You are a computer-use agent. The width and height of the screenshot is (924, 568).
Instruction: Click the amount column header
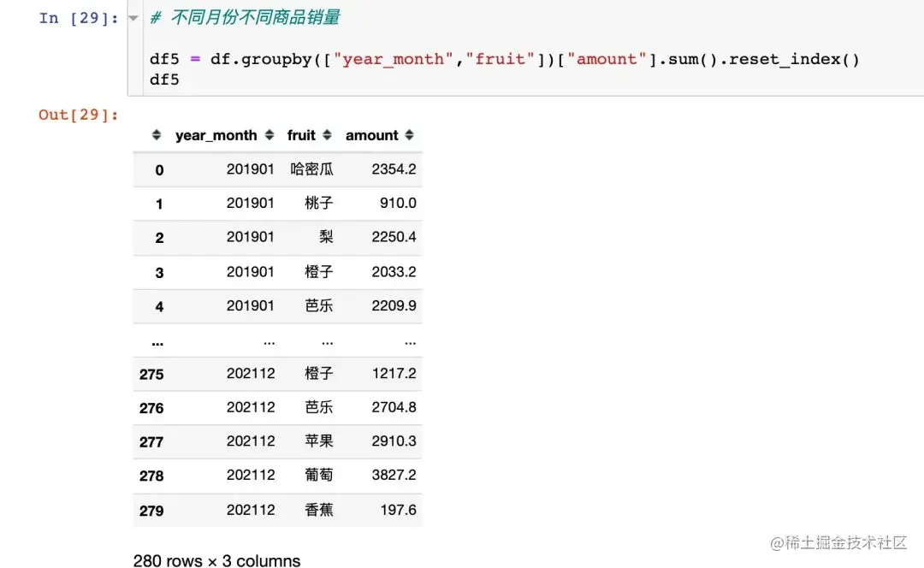click(372, 135)
